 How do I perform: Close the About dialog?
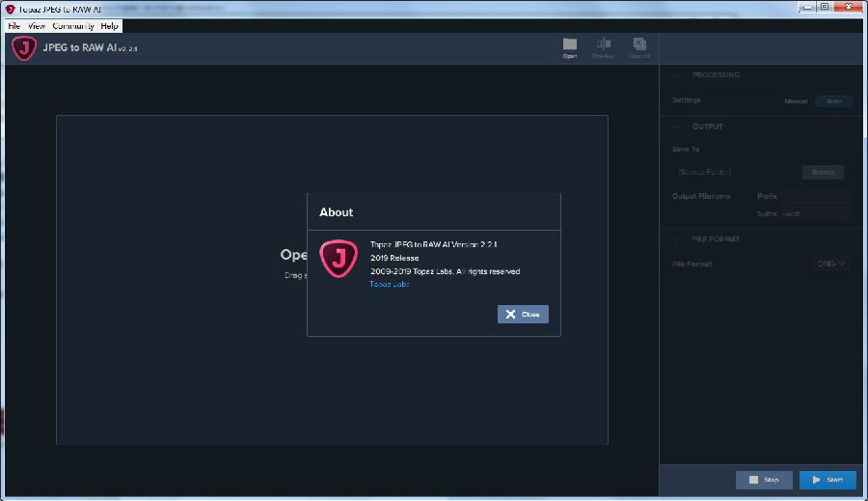(523, 315)
